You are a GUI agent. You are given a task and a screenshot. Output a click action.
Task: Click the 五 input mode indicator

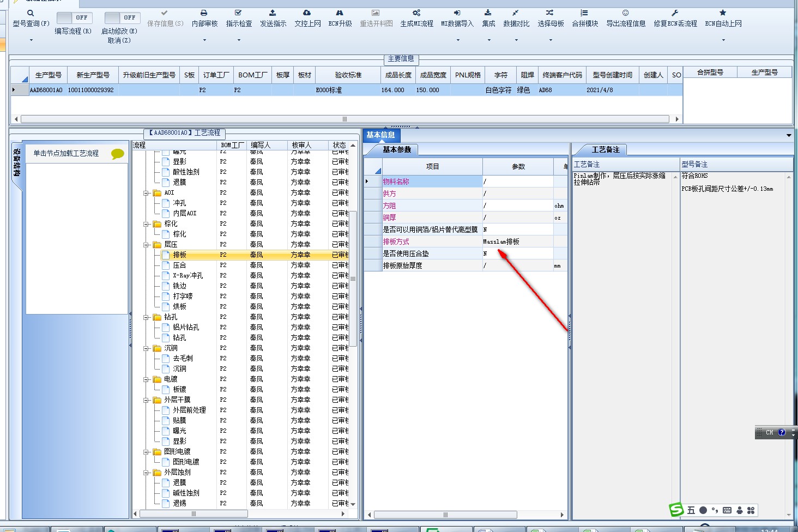[x=691, y=510]
